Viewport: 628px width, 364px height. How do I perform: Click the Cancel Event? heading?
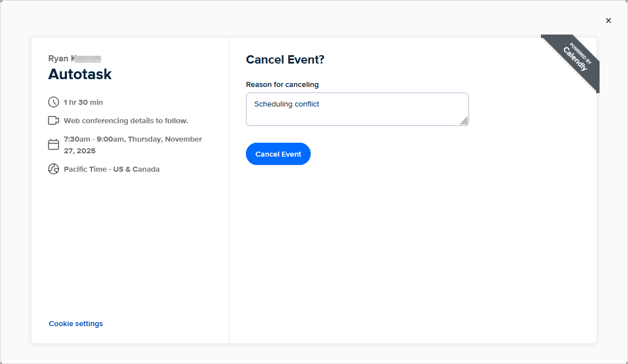tap(285, 60)
